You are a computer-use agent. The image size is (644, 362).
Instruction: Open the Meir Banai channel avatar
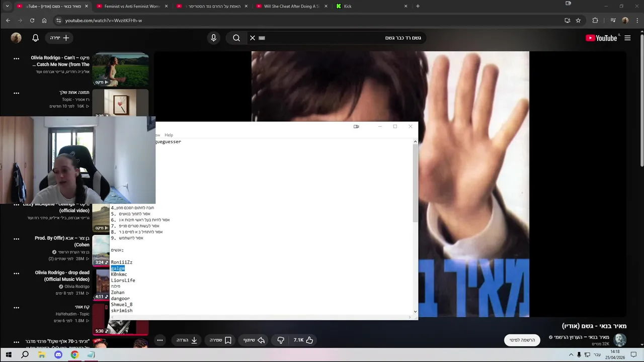click(620, 340)
